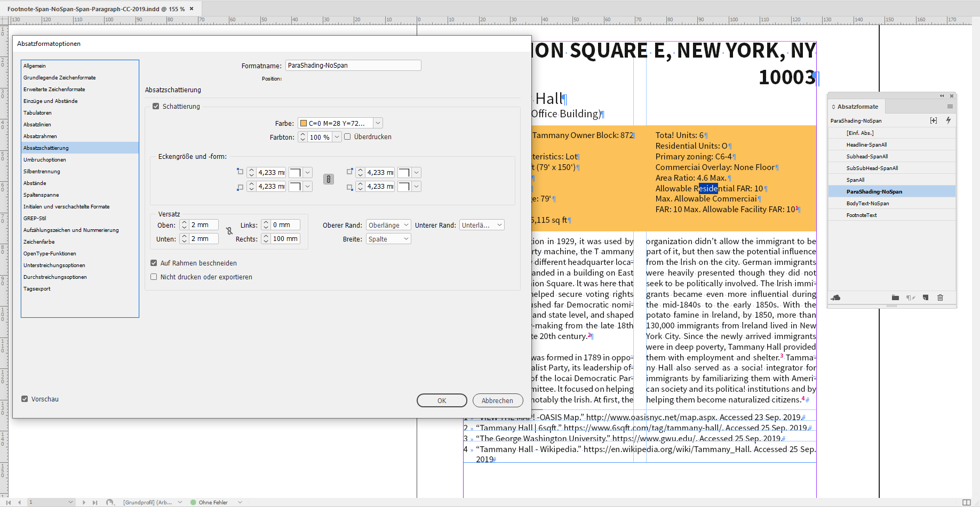Open the Breite dropdown showing Spalte

(388, 238)
